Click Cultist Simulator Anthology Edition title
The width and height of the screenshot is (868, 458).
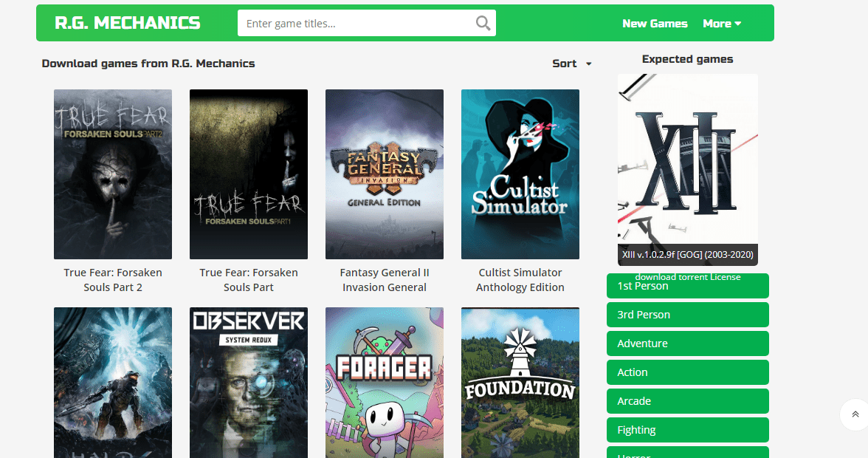(x=520, y=280)
